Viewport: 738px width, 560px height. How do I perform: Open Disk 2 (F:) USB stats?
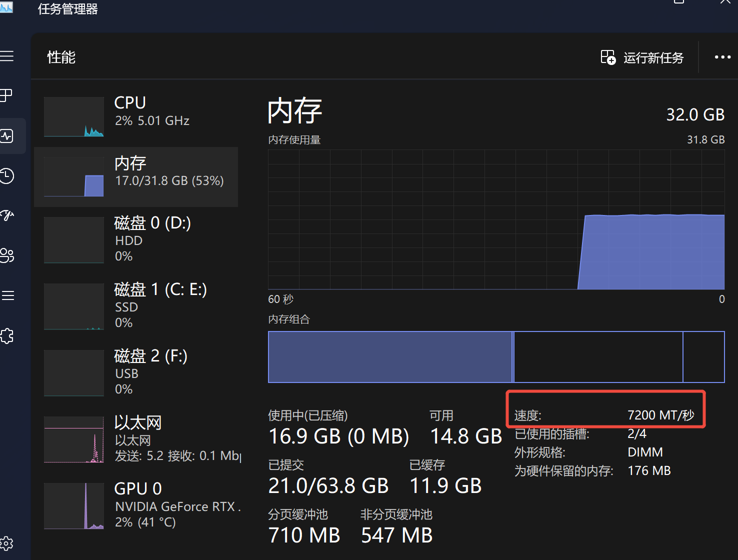point(135,372)
